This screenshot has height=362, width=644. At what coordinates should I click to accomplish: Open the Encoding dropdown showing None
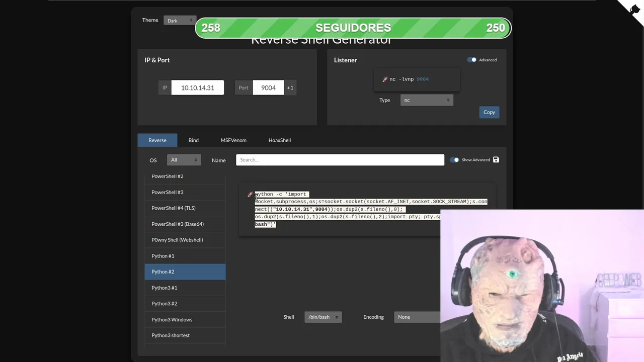click(417, 317)
